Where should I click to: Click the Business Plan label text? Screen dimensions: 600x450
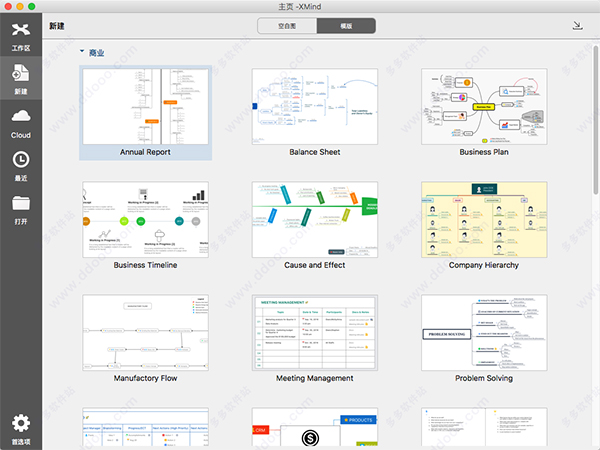click(484, 152)
